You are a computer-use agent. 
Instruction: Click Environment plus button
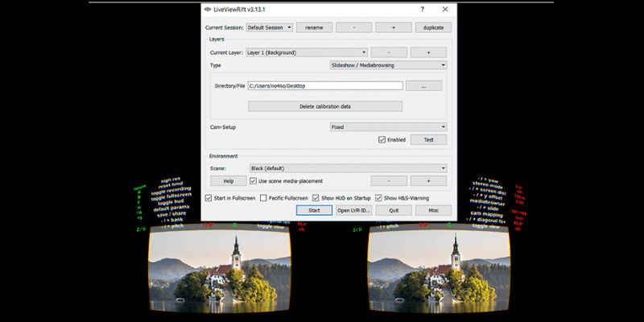tap(428, 181)
